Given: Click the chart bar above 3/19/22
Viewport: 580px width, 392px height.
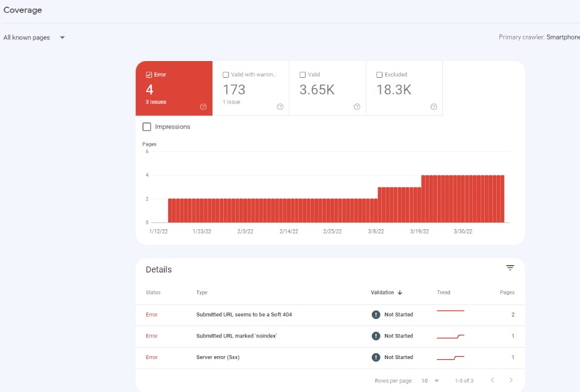Looking at the screenshot, I should (424, 199).
